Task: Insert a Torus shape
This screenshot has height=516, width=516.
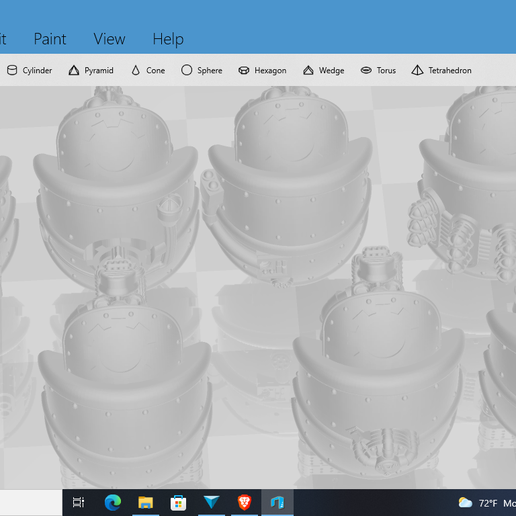Action: pyautogui.click(x=378, y=70)
